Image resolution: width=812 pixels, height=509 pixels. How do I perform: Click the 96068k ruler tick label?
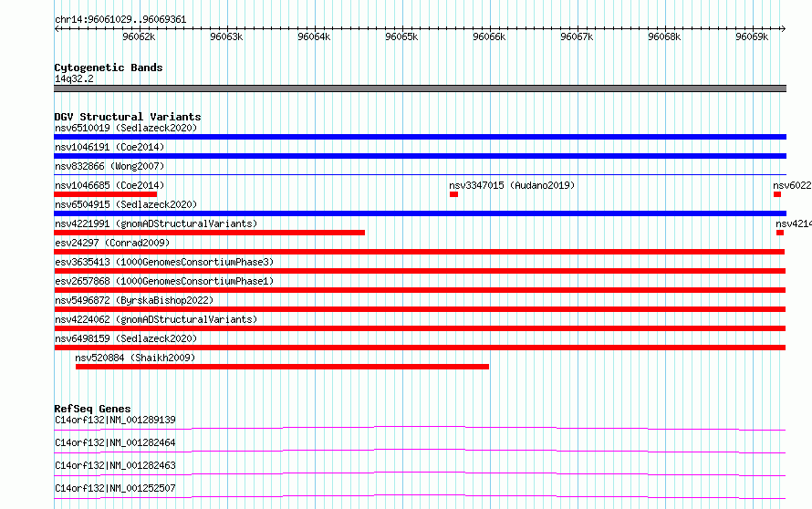pos(664,36)
